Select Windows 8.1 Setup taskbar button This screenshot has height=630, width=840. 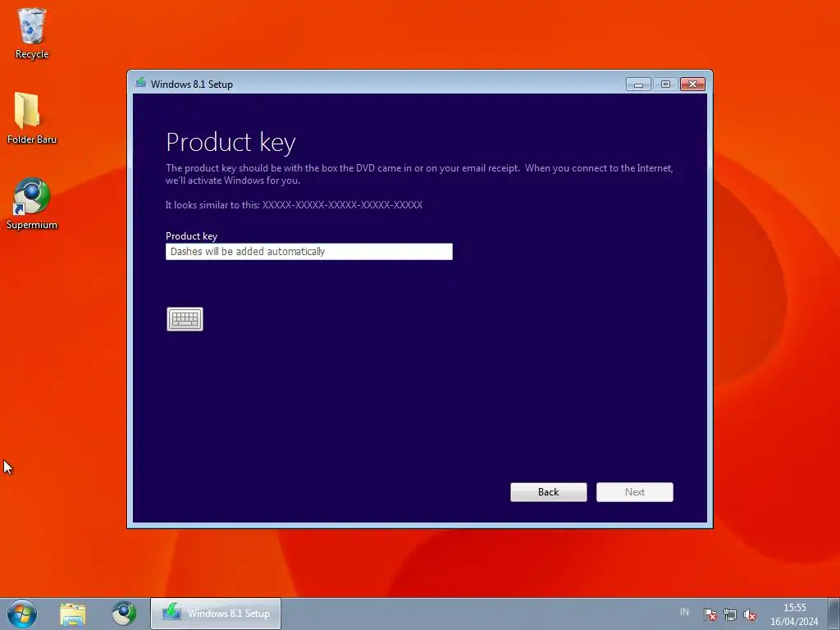tap(216, 614)
